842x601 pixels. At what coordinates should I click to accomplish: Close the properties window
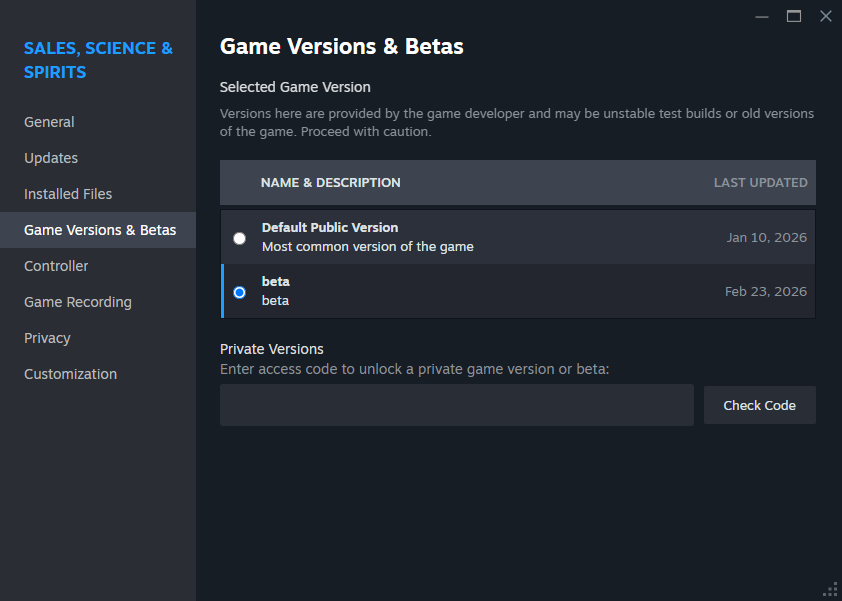[x=825, y=16]
